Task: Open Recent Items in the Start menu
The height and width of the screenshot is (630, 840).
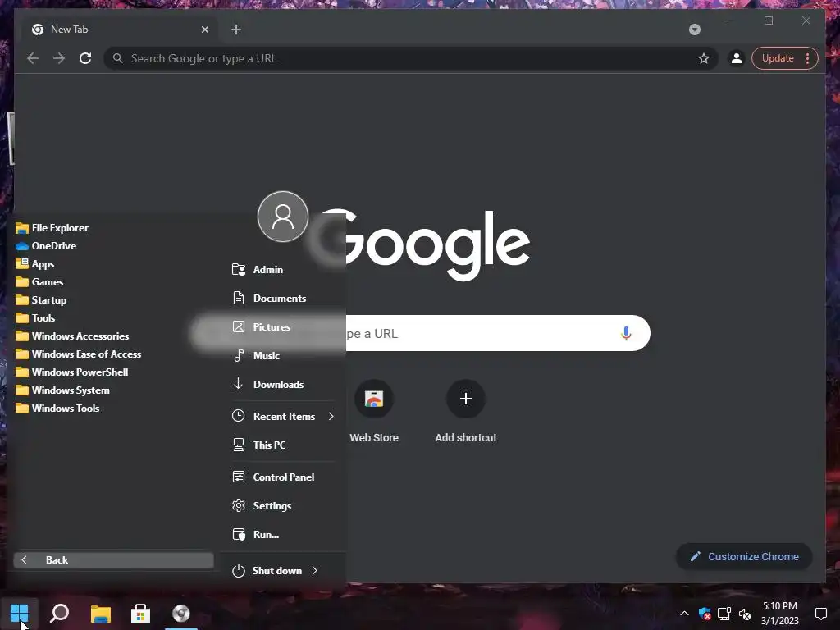Action: coord(284,416)
